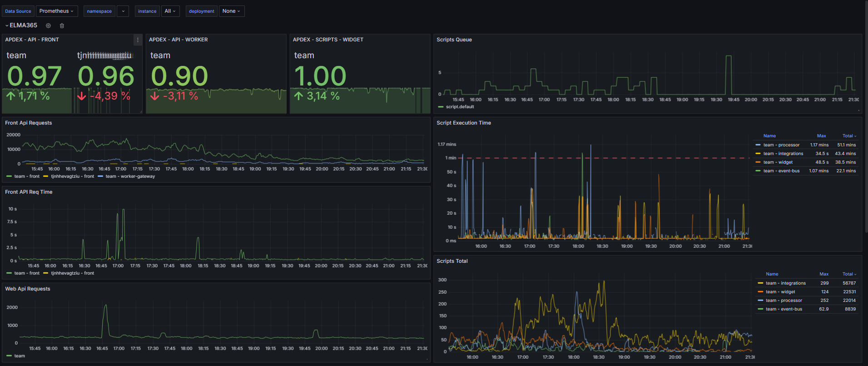Toggle script.default series in Scripts Queue legend
This screenshot has width=868, height=366.
tap(460, 107)
